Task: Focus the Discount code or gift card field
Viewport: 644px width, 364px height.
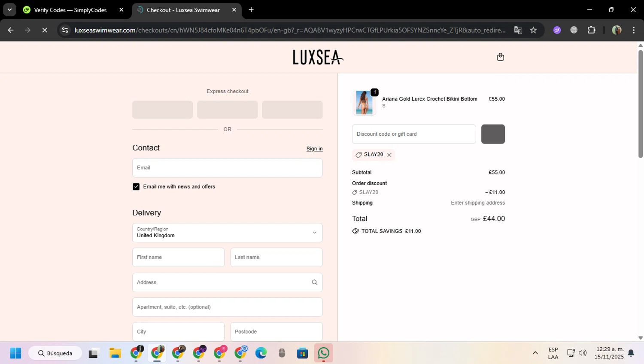Action: [414, 134]
